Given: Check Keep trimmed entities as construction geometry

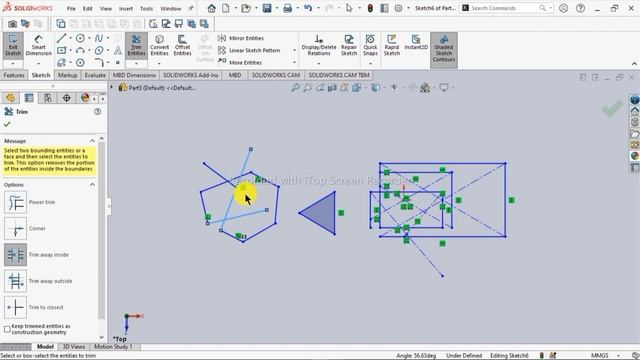Looking at the screenshot, I should (x=7, y=329).
